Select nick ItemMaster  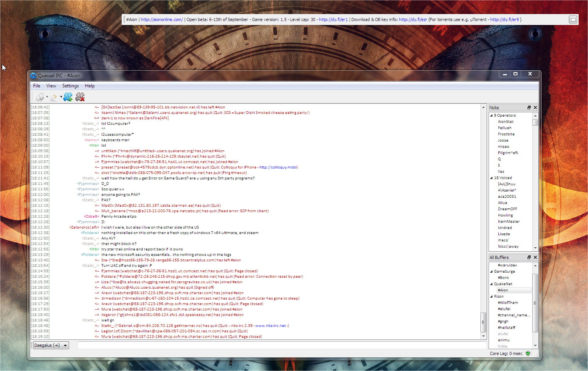pyautogui.click(x=508, y=222)
